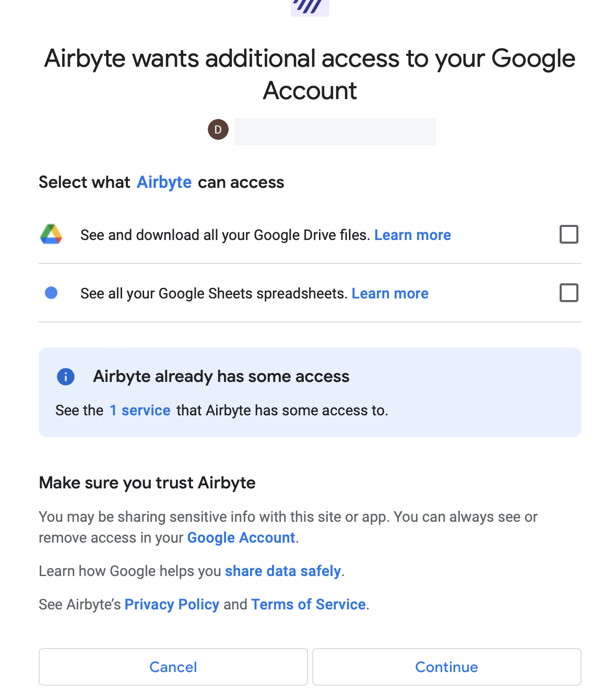Check the Google Sheets spreadsheets access checkbox
616x695 pixels.
(569, 293)
